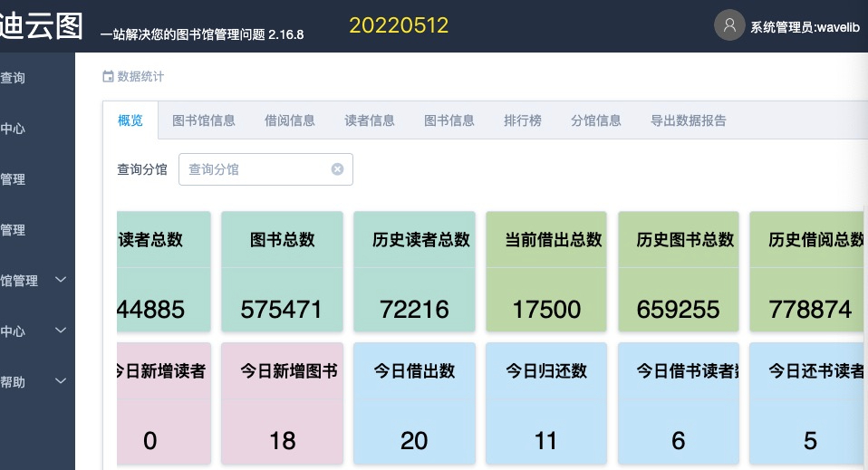
Task: Select the 当前借出总数 green card
Action: [x=546, y=272]
